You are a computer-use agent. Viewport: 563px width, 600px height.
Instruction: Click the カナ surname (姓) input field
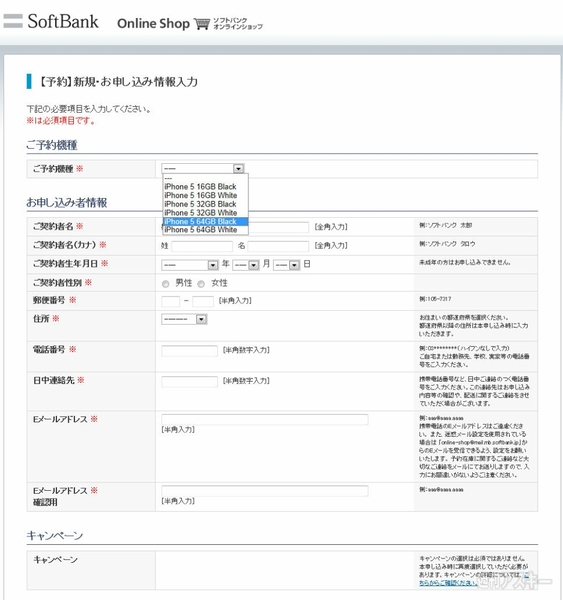(x=202, y=246)
